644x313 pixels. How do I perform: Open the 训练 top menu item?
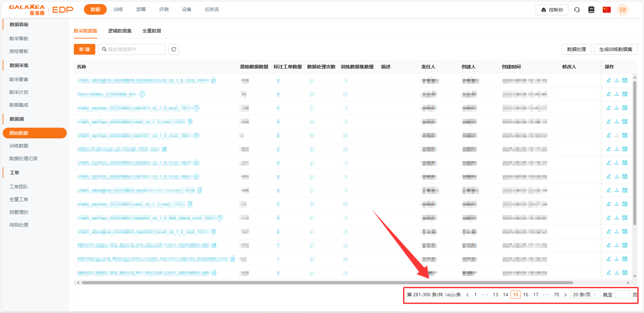(x=118, y=9)
